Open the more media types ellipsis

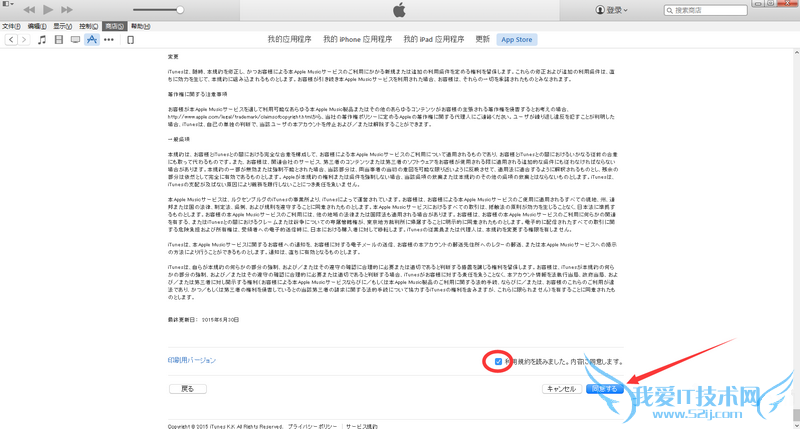[x=109, y=39]
